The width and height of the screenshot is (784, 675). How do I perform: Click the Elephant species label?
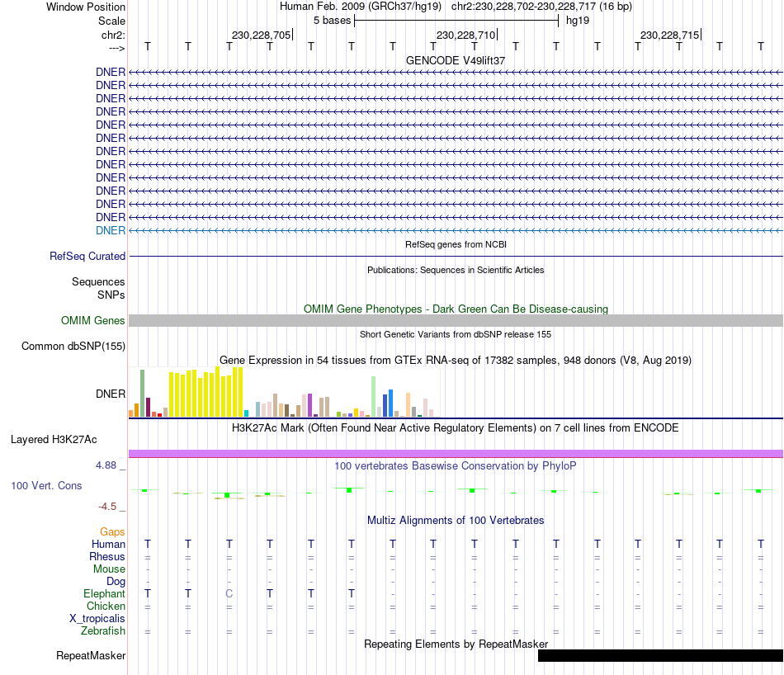point(105,593)
